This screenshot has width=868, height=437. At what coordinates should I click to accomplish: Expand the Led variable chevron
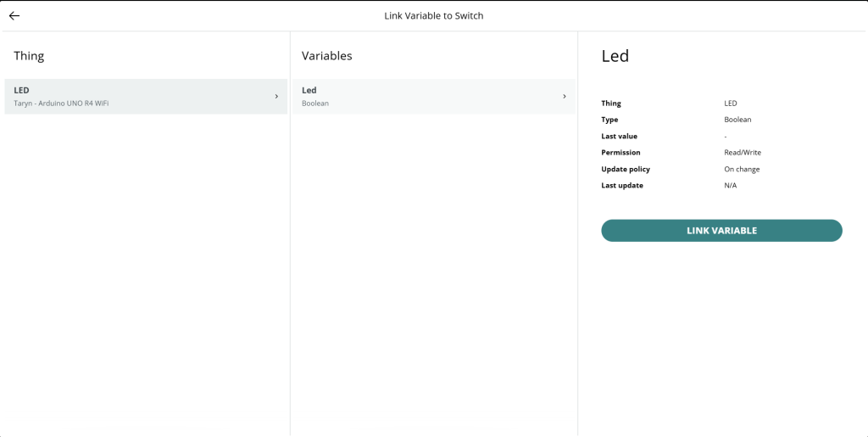tap(565, 97)
